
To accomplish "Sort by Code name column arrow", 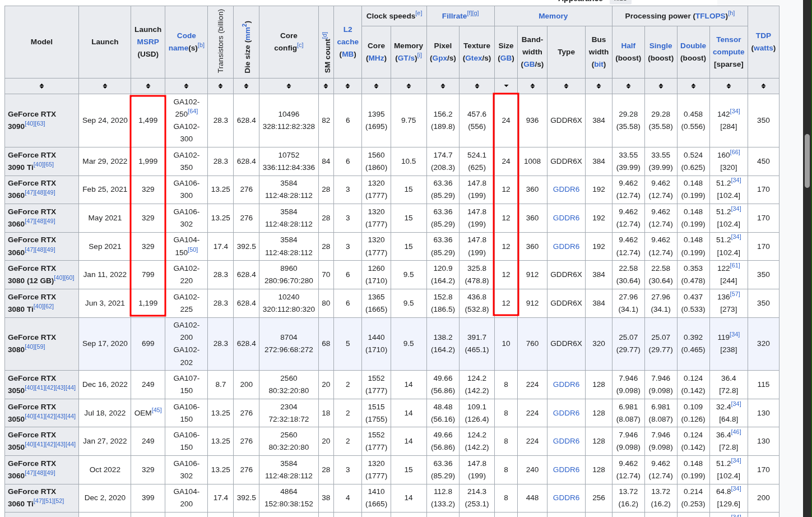I will tap(186, 86).
